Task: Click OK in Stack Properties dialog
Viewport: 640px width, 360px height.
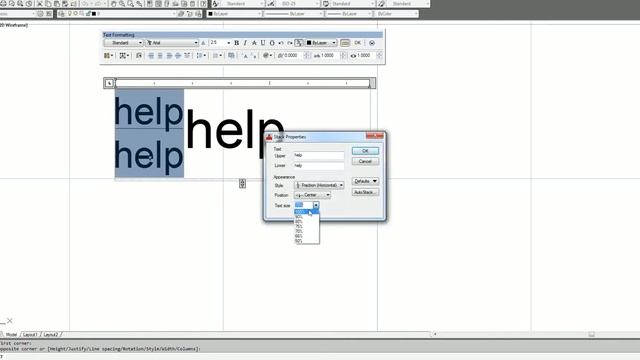Action: pos(365,151)
